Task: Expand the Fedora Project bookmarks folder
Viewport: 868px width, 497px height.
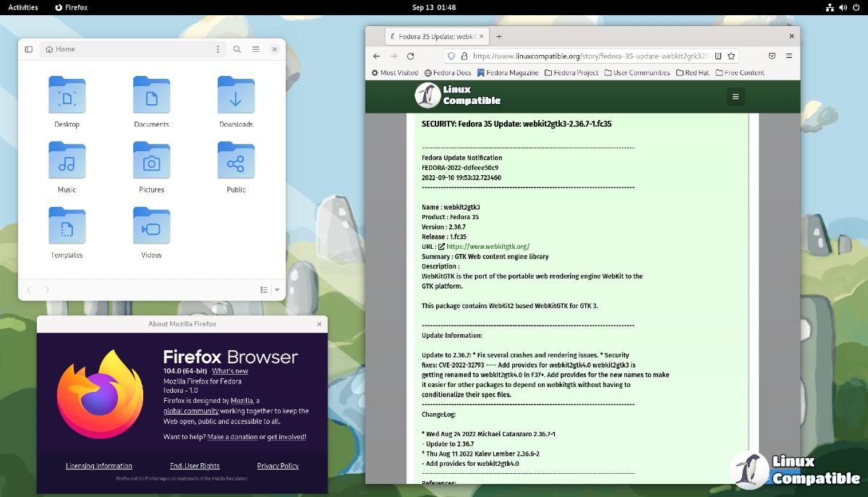Action: pos(571,72)
